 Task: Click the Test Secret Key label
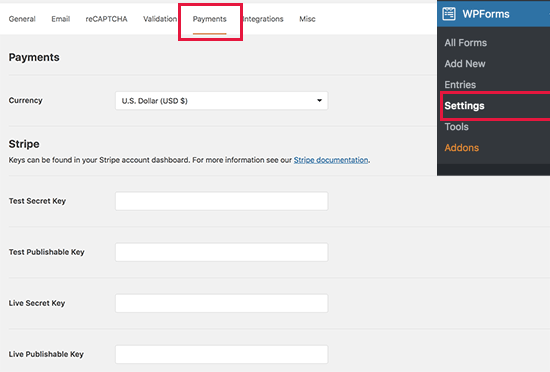click(37, 201)
